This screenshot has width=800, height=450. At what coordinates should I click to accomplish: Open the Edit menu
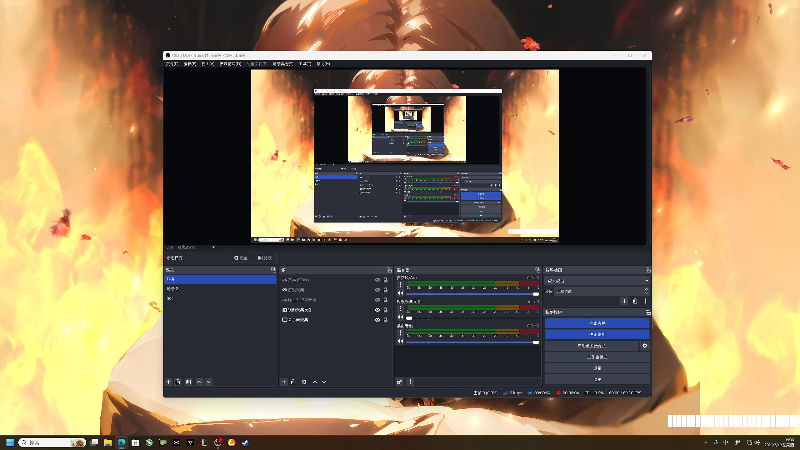[x=190, y=64]
